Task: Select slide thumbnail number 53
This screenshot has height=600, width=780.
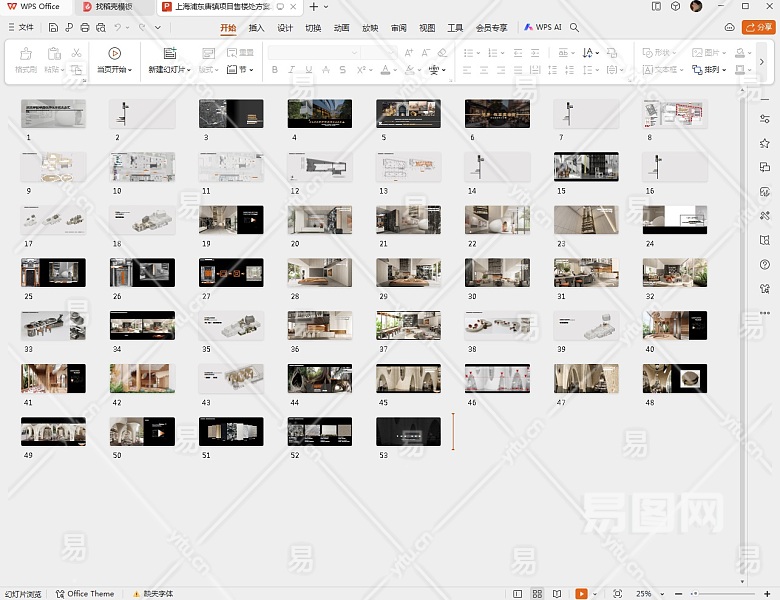Action: pos(408,431)
